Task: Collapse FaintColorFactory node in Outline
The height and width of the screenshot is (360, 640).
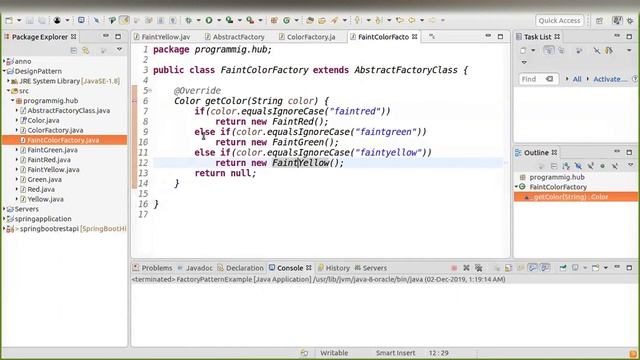Action: [516, 187]
